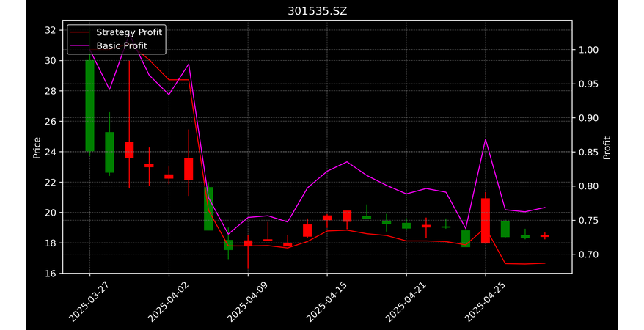Image resolution: width=644 pixels, height=330 pixels.
Task: Click the price tick 20
Action: pyautogui.click(x=51, y=213)
